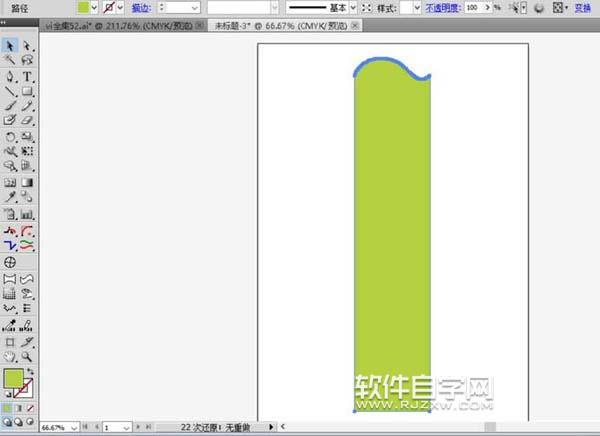Open the stroke weight dropdown
This screenshot has height=436, width=600.
pyautogui.click(x=195, y=8)
